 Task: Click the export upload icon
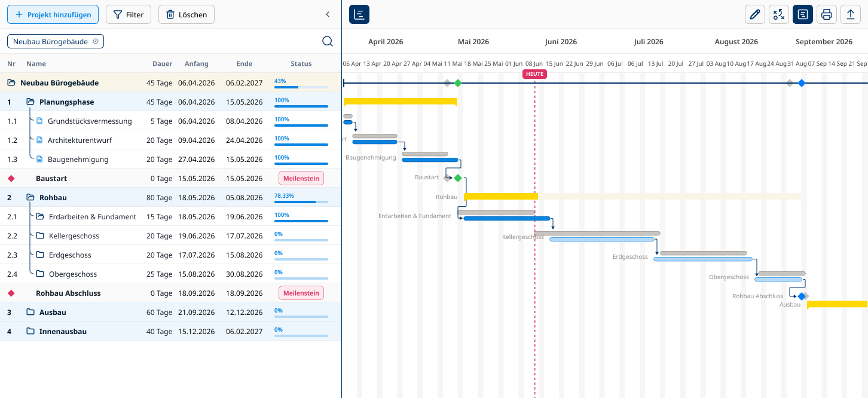851,14
